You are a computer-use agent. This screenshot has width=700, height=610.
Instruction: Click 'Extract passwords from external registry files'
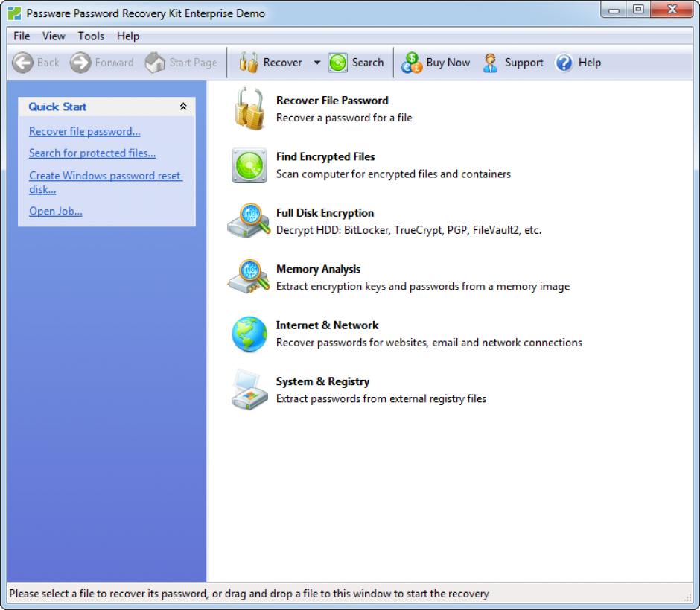(381, 399)
